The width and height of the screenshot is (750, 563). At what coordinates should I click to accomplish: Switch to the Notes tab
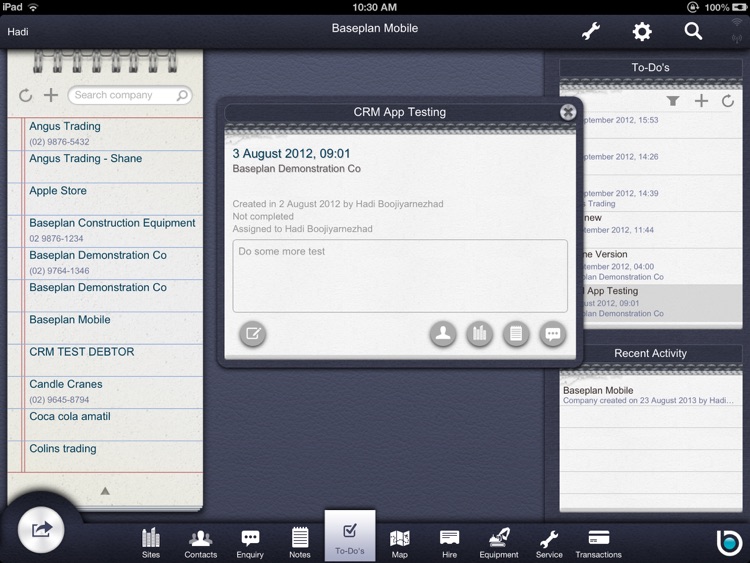pyautogui.click(x=300, y=543)
